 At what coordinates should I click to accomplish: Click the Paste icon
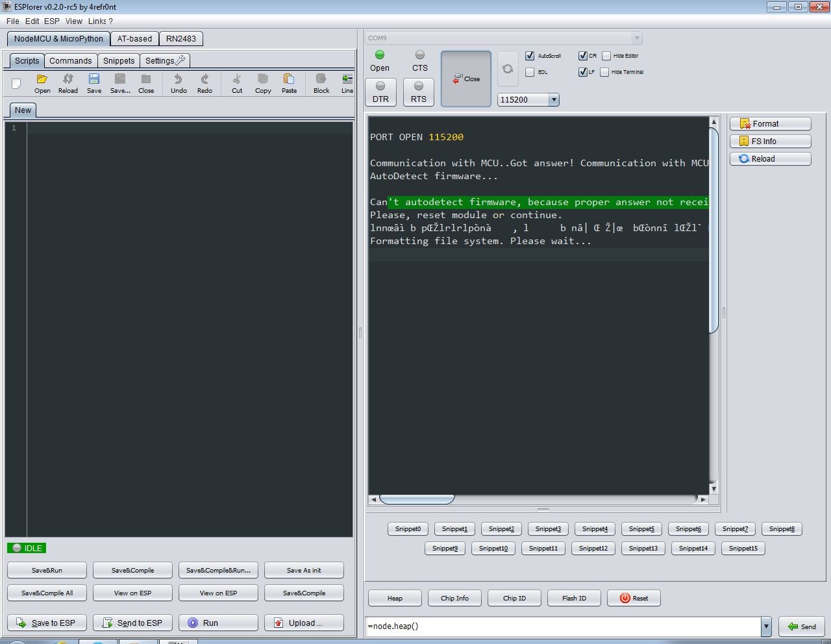point(289,83)
